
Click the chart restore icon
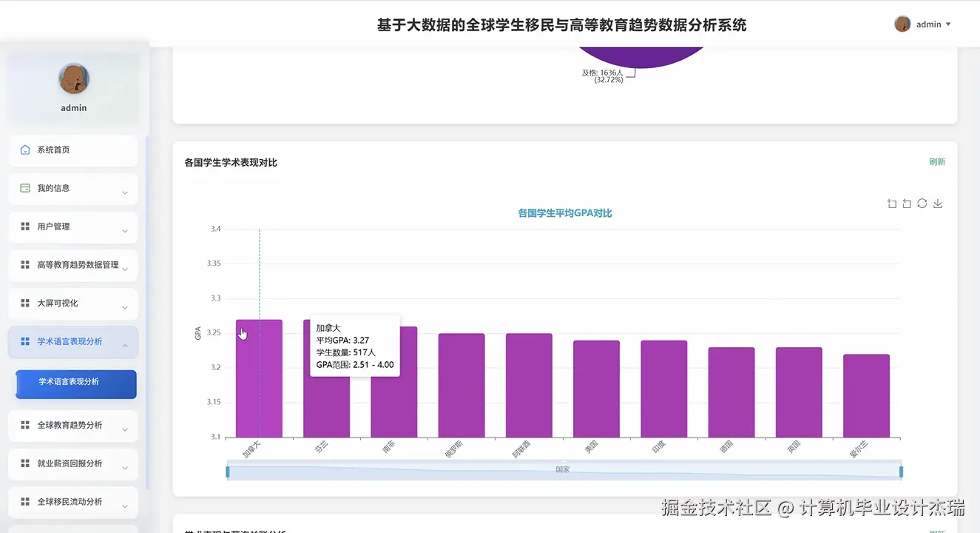[x=922, y=204]
